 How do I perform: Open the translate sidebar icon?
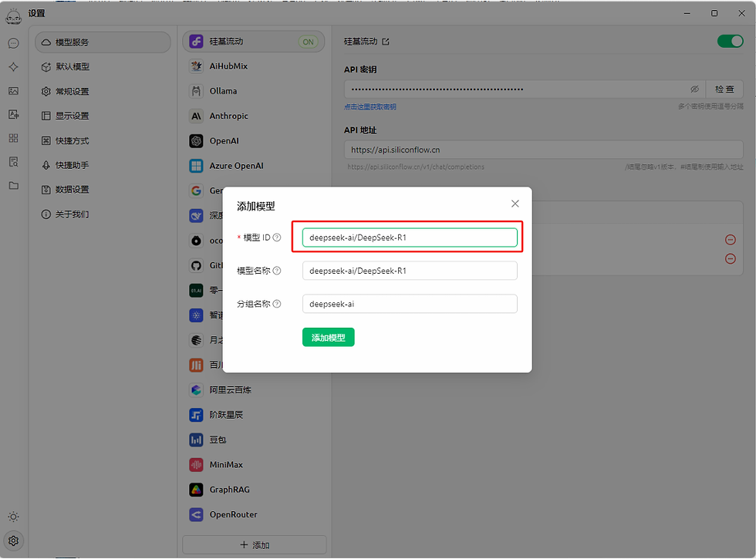point(14,114)
